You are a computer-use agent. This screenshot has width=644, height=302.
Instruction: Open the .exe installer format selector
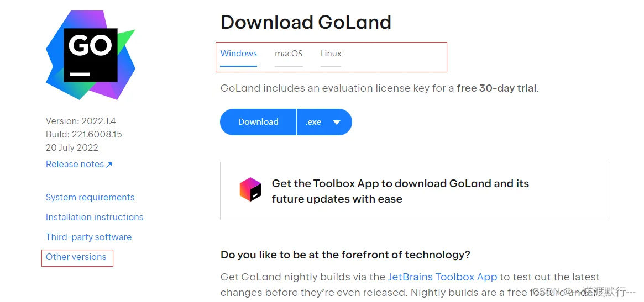324,122
